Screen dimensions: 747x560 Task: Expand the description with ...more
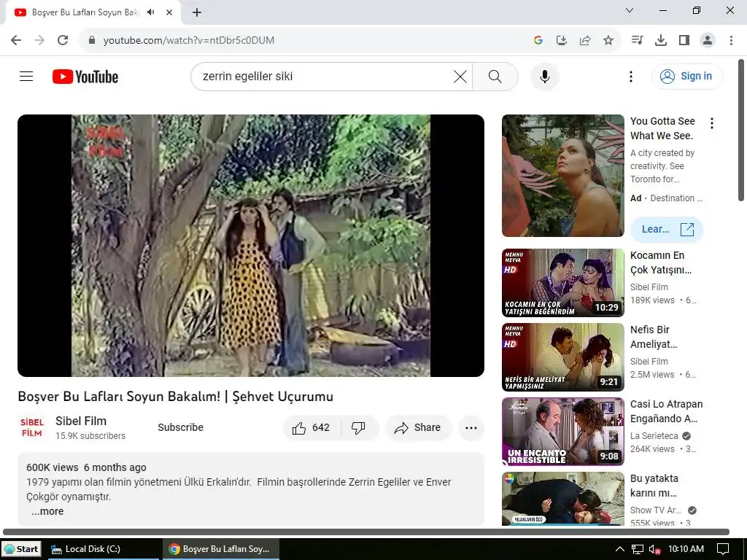pyautogui.click(x=47, y=511)
